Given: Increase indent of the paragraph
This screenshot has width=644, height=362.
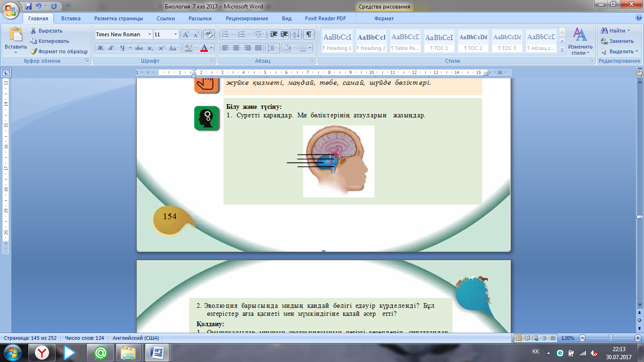Looking at the screenshot, I should [284, 34].
